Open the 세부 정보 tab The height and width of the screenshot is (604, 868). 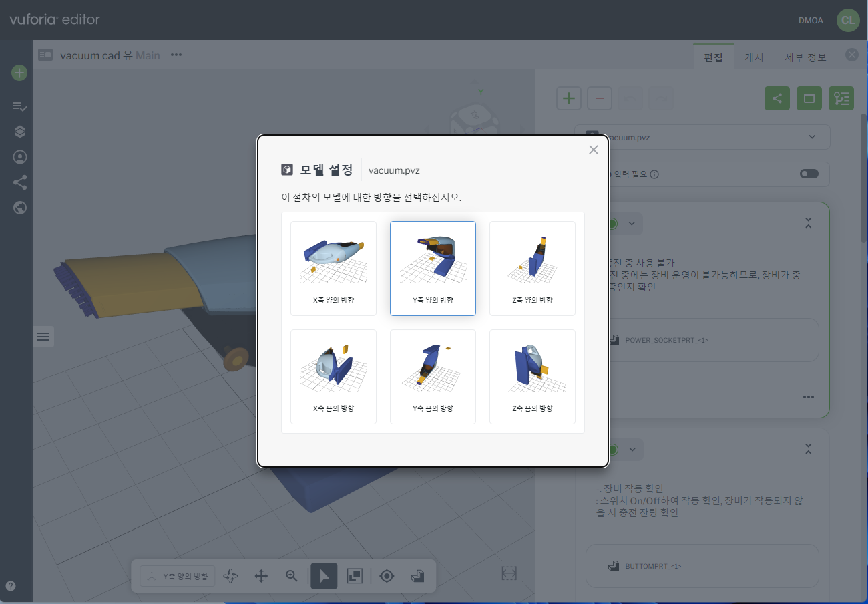[x=805, y=57]
